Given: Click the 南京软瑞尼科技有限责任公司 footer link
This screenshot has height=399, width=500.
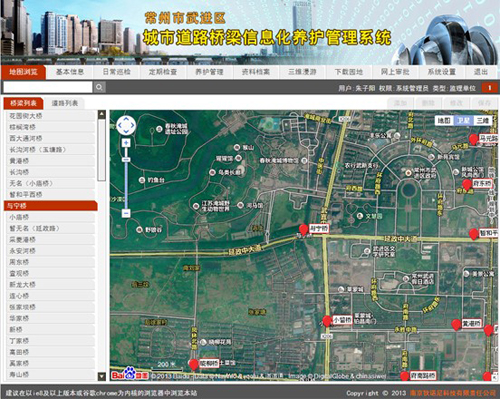Looking at the screenshot, I should click(453, 393).
